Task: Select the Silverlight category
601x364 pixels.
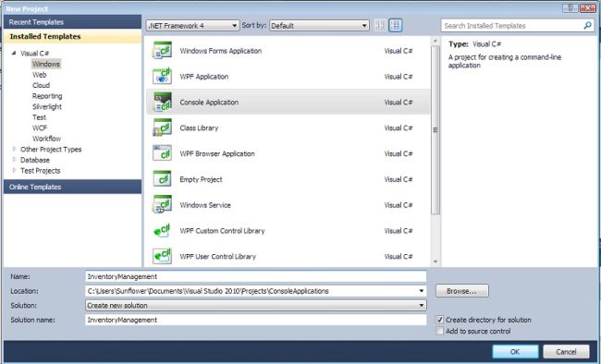Action: pos(47,106)
